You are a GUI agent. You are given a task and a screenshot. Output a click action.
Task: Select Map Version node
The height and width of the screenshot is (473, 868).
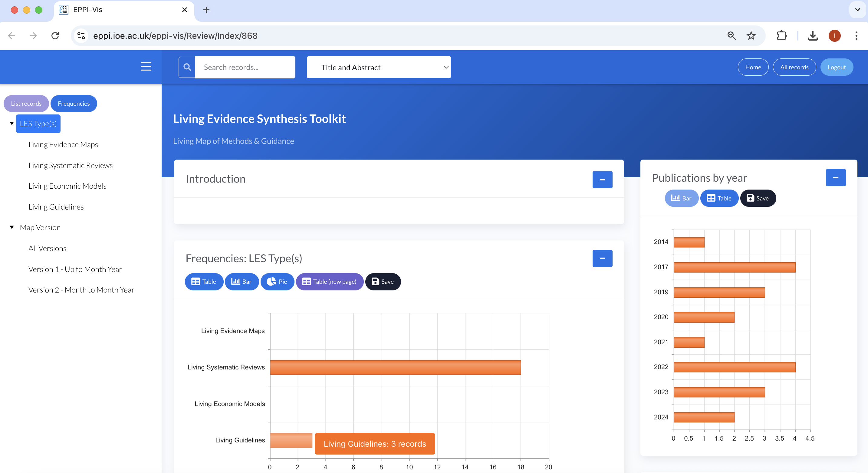40,227
